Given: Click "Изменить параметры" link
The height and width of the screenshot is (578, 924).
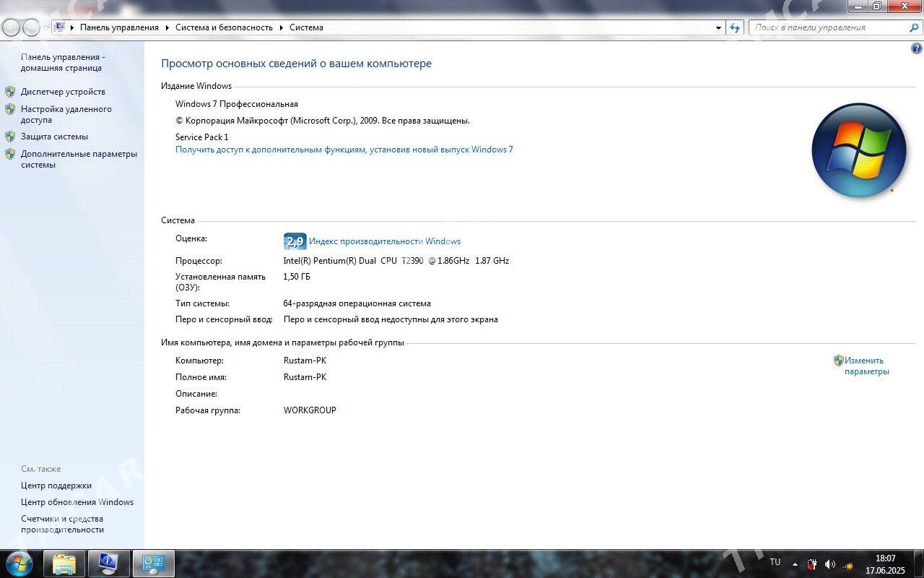Looking at the screenshot, I should tap(867, 366).
